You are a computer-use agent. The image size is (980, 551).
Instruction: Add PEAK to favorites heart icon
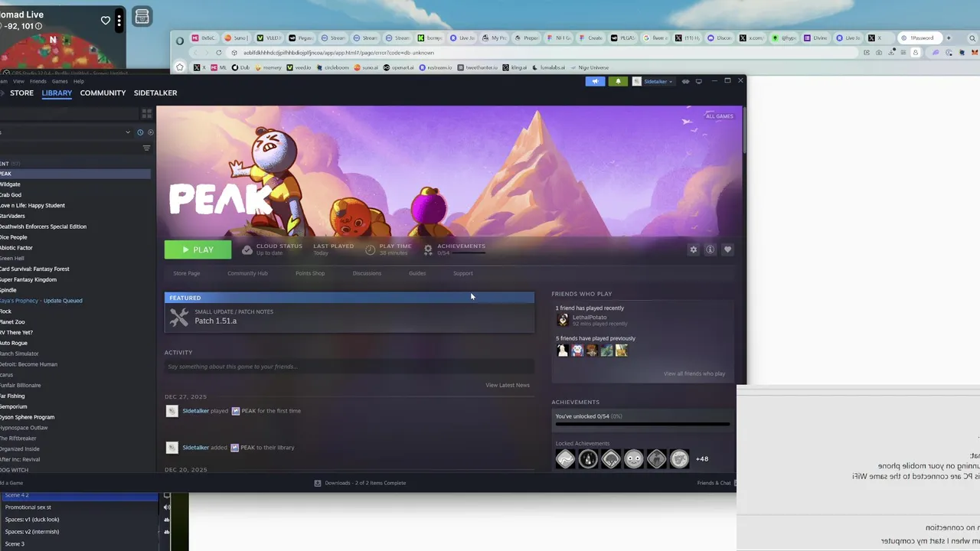(727, 249)
